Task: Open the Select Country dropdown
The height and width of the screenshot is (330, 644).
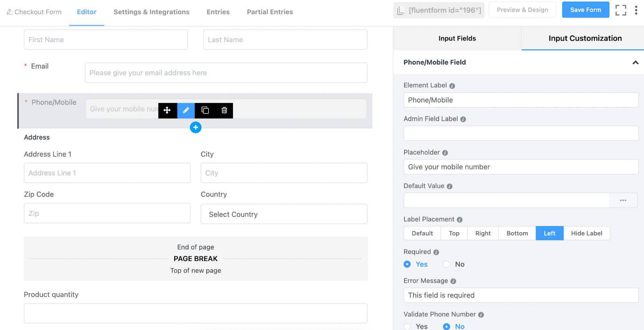Action: [284, 214]
